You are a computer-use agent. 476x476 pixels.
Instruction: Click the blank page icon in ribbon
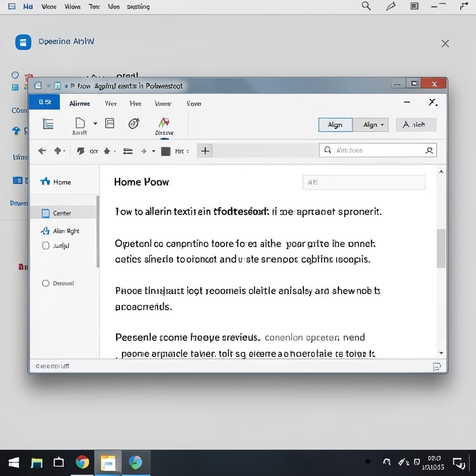click(x=80, y=123)
